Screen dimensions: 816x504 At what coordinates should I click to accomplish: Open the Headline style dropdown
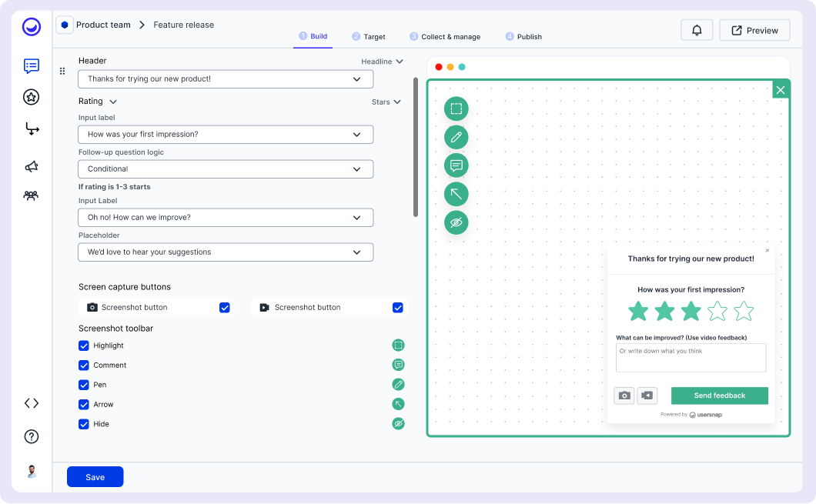tap(382, 62)
